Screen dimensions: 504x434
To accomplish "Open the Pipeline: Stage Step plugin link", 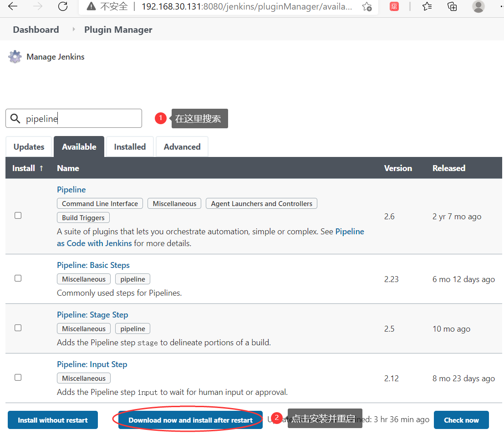I will click(x=92, y=314).
